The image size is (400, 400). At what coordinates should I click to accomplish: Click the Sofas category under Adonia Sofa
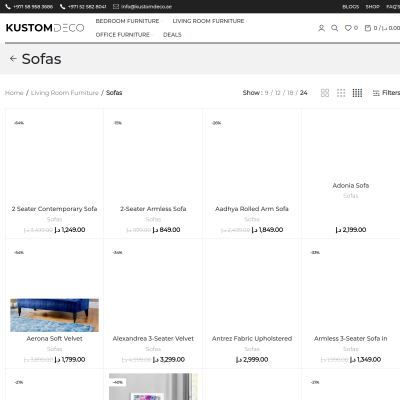(351, 196)
